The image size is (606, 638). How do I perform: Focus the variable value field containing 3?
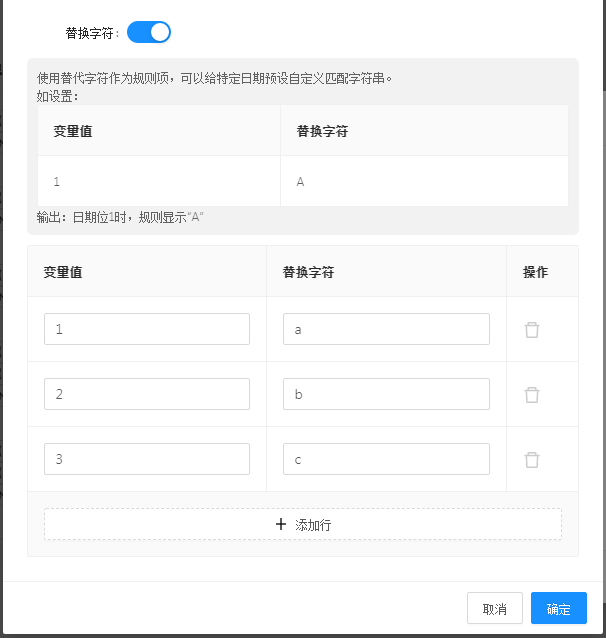click(x=147, y=459)
